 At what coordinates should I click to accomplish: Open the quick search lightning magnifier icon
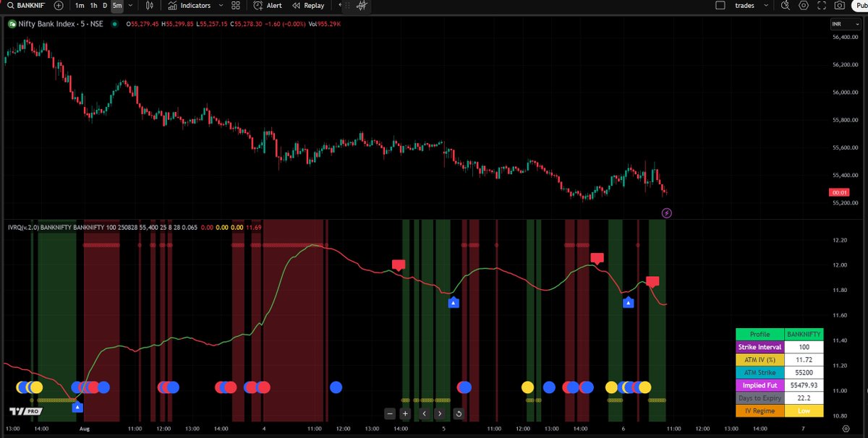[x=786, y=5]
